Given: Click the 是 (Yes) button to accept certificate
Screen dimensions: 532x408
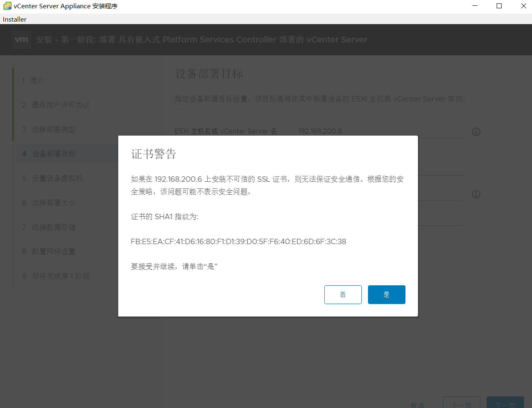Looking at the screenshot, I should click(386, 294).
